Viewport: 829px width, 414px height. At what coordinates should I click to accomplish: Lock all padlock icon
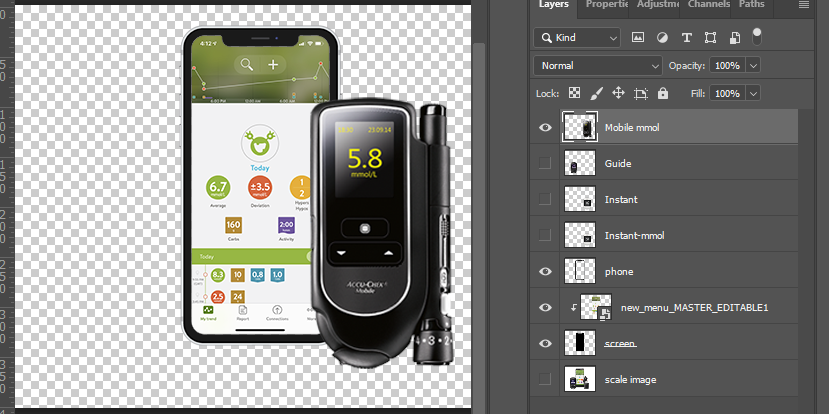click(663, 94)
